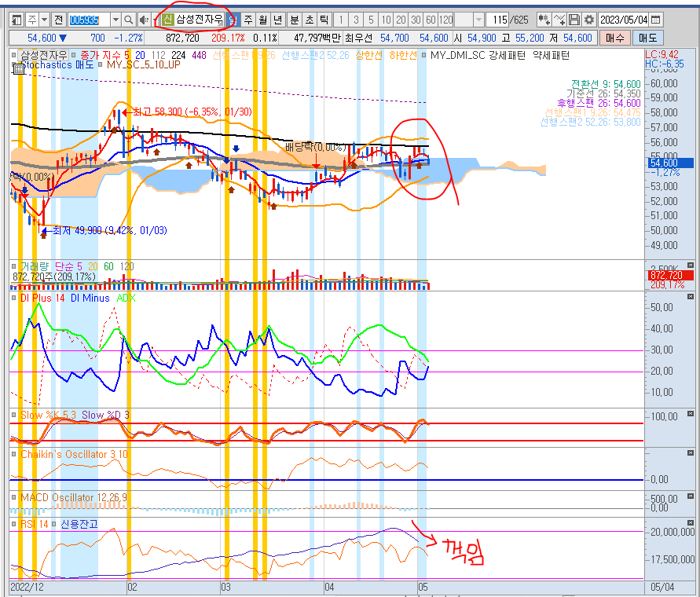The height and width of the screenshot is (597, 700).
Task: Close the DI Plus panel via its corner box
Action: pyautogui.click(x=690, y=296)
